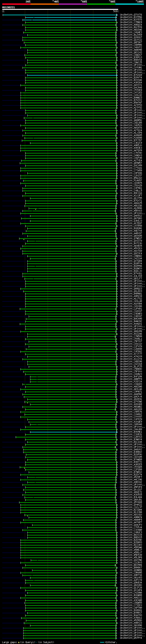
Task: Click the white query sequence bar
Action: pos(60,10)
